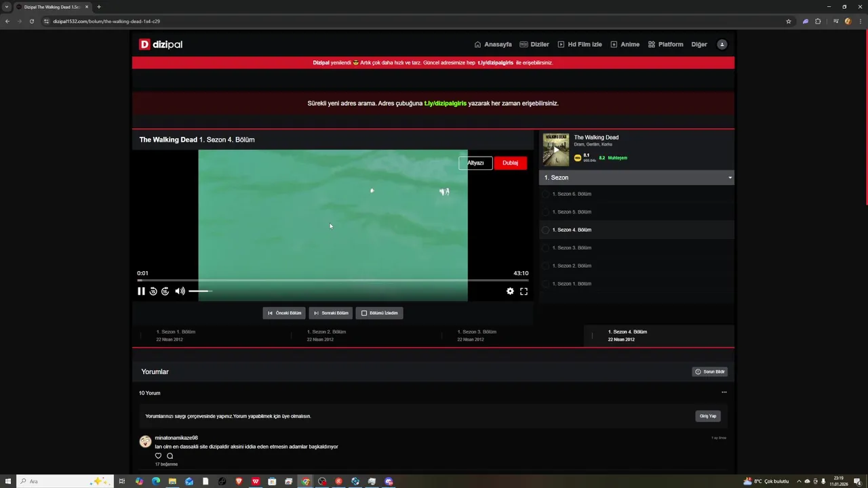Go to Önceki Bölüm

pos(284,313)
